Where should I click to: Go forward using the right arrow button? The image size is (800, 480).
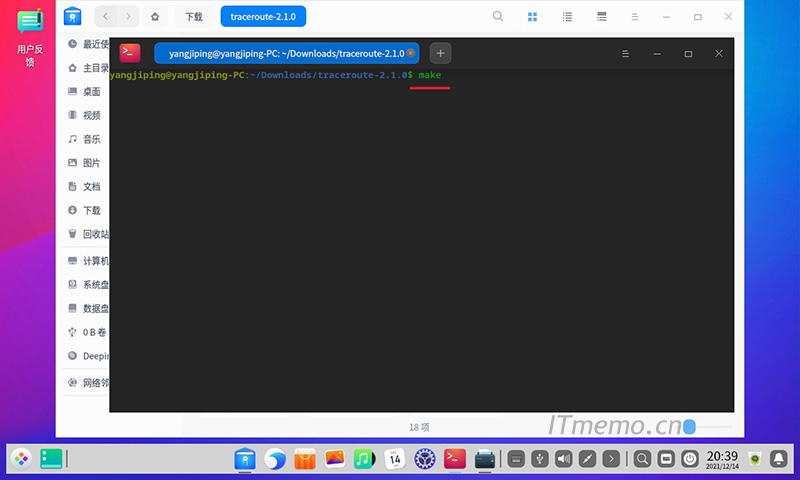tap(127, 17)
